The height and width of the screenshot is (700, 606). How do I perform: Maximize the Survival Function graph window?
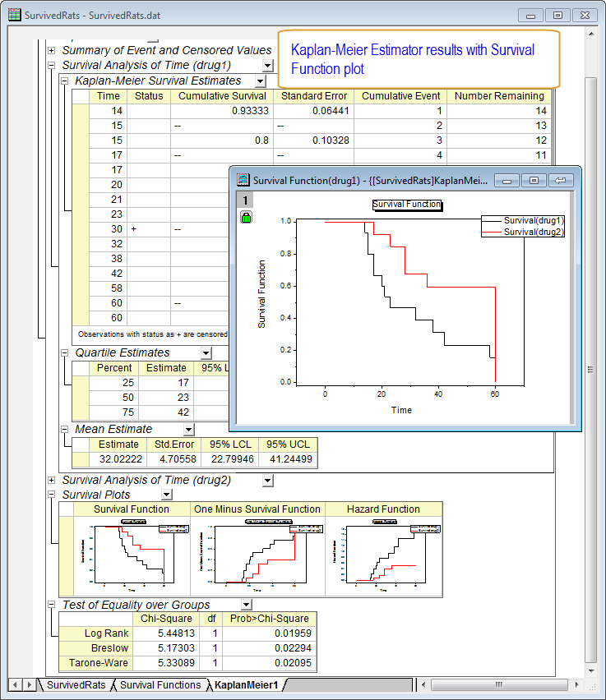click(x=534, y=181)
